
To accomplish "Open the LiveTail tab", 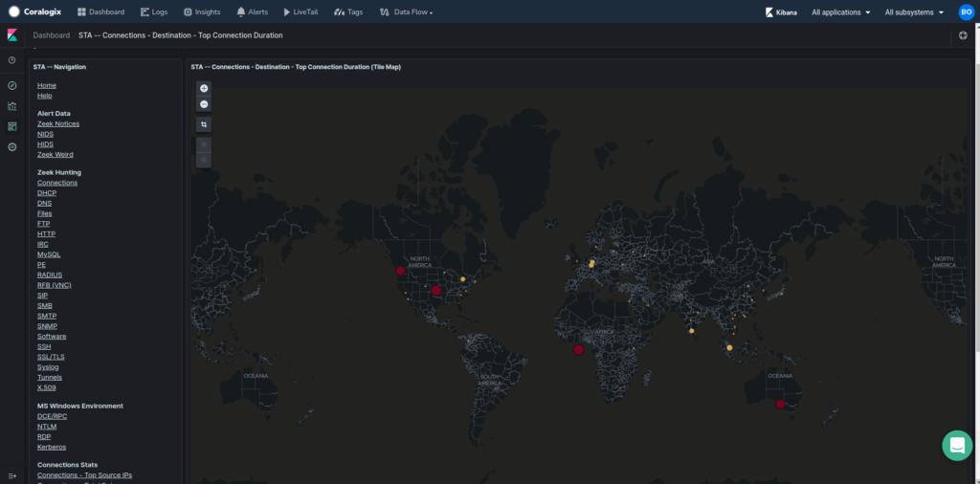I will 301,11.
